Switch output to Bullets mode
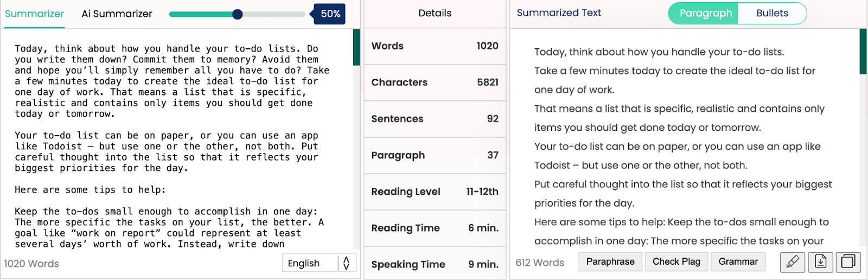Image resolution: width=868 pixels, height=280 pixels. (771, 14)
